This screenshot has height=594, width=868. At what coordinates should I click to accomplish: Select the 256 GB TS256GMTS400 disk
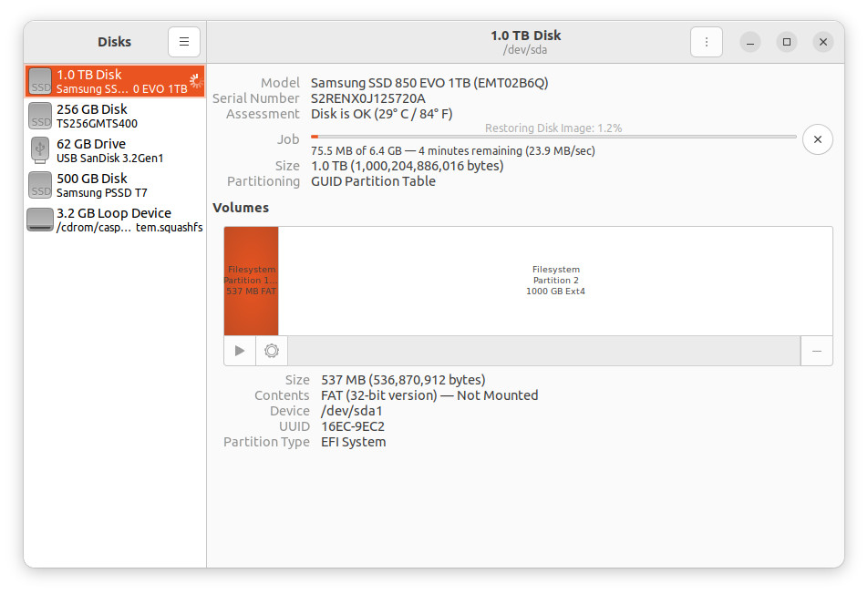(x=115, y=116)
